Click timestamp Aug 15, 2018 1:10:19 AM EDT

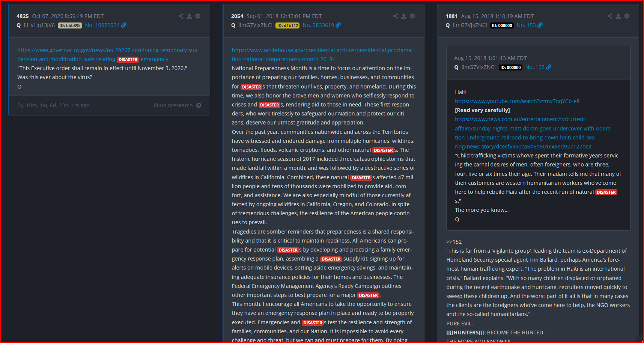[x=497, y=16]
